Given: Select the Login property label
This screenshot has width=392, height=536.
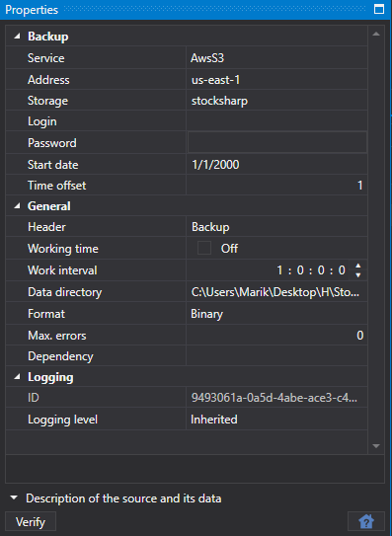Looking at the screenshot, I should (x=42, y=121).
